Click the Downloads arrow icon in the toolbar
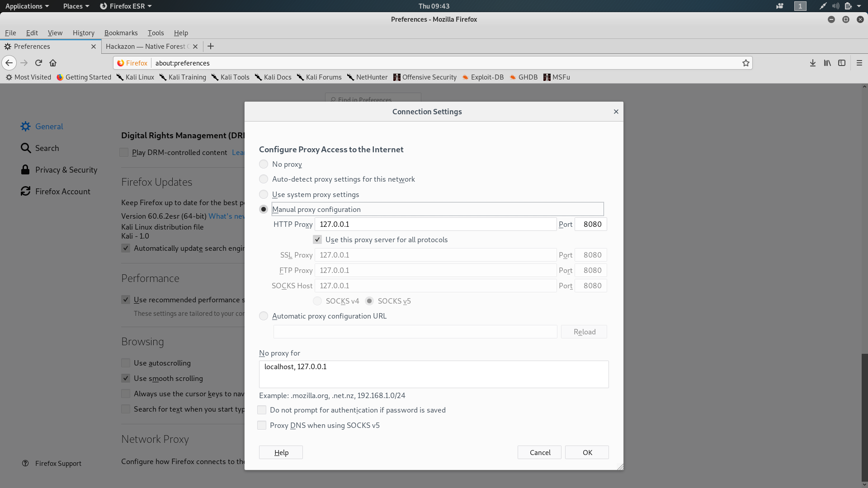 click(812, 63)
